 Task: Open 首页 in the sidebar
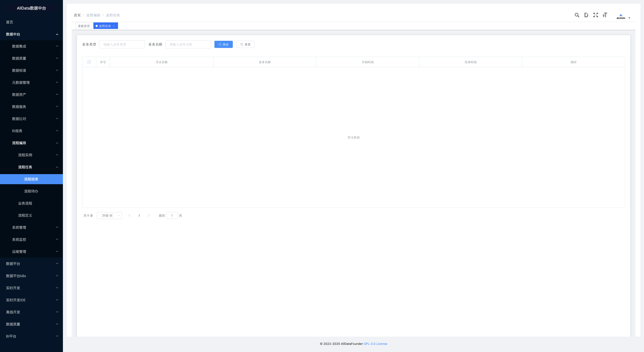click(x=31, y=22)
